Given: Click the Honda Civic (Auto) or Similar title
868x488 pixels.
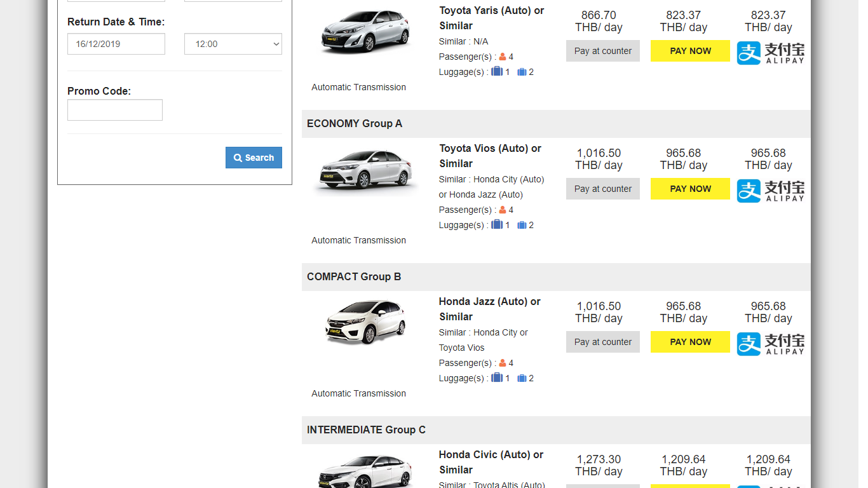Looking at the screenshot, I should tap(491, 462).
